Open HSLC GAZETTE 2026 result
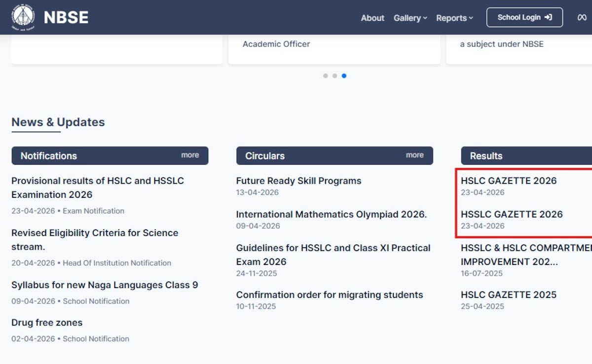 point(508,181)
